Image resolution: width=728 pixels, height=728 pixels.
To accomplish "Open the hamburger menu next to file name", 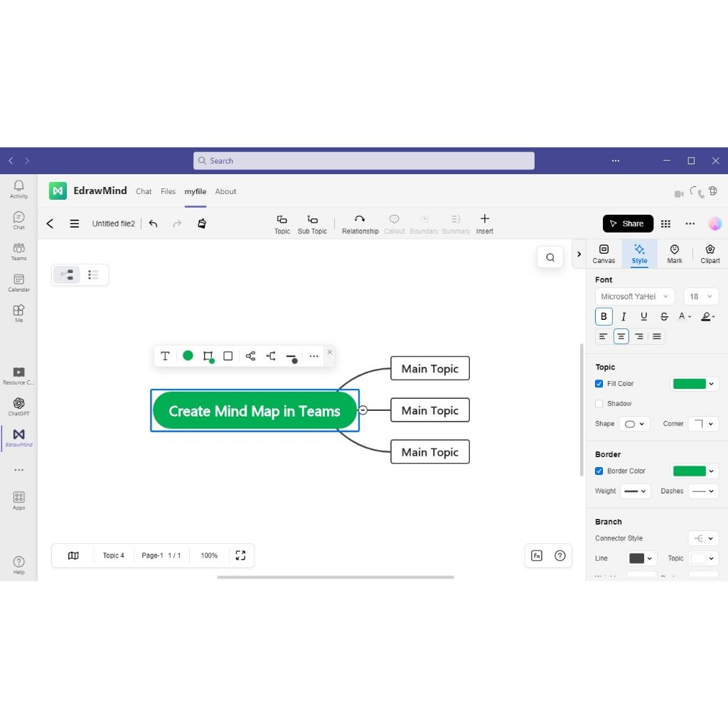I will pos(74,224).
